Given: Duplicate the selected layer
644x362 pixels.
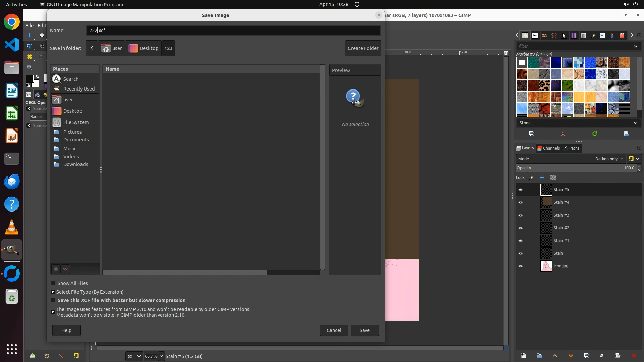Looking at the screenshot, I should click(x=586, y=356).
